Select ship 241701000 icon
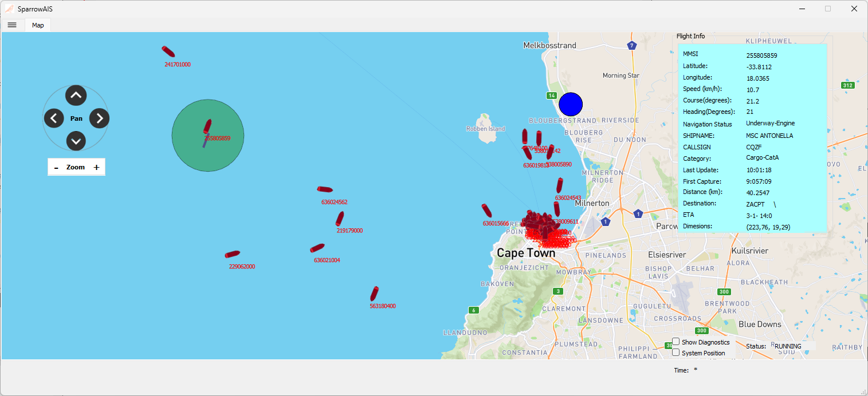Viewport: 868px width, 396px height. coord(168,52)
